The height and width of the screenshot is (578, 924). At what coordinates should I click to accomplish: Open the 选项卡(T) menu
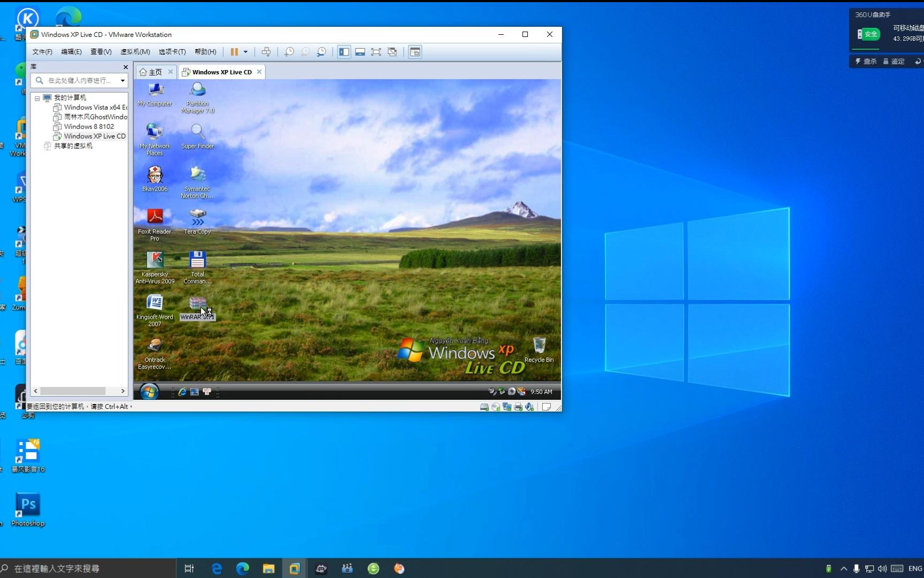tap(172, 52)
